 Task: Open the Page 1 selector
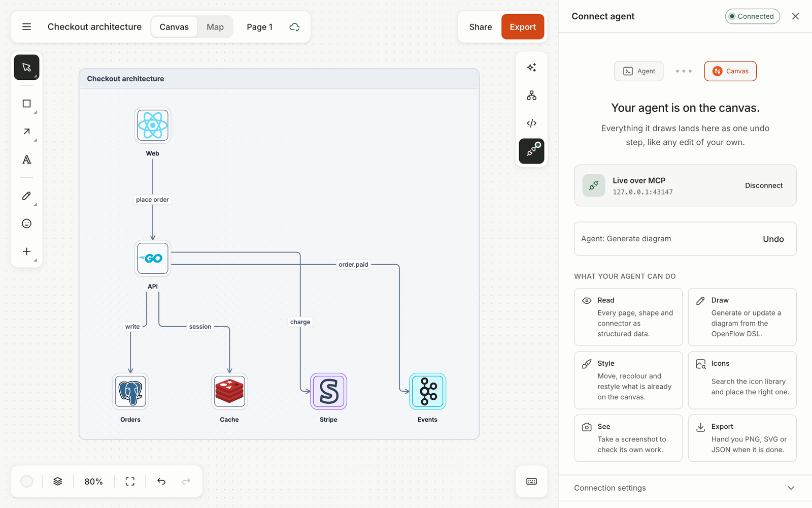[x=259, y=27]
